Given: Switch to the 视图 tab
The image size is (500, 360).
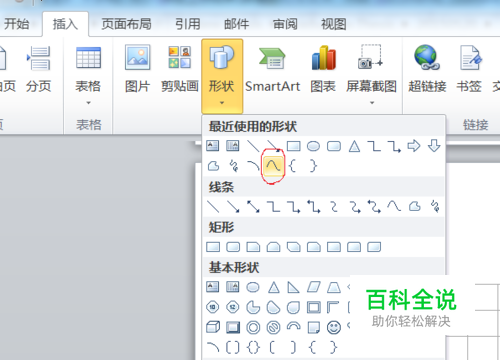Looking at the screenshot, I should 334,24.
